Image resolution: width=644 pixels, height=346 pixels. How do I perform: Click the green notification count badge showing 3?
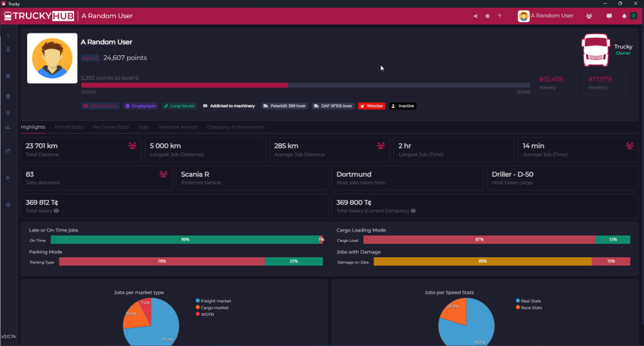633,16
